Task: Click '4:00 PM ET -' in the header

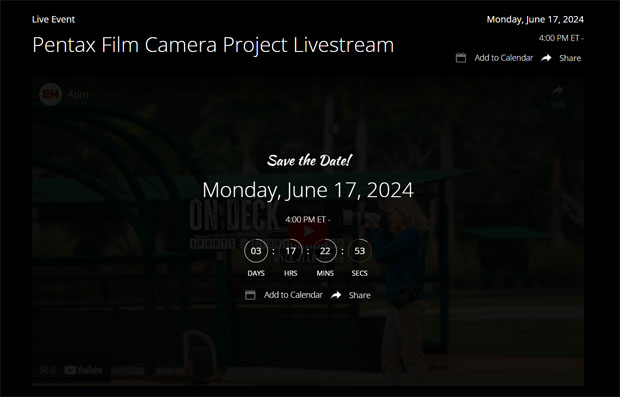Action: 561,38
